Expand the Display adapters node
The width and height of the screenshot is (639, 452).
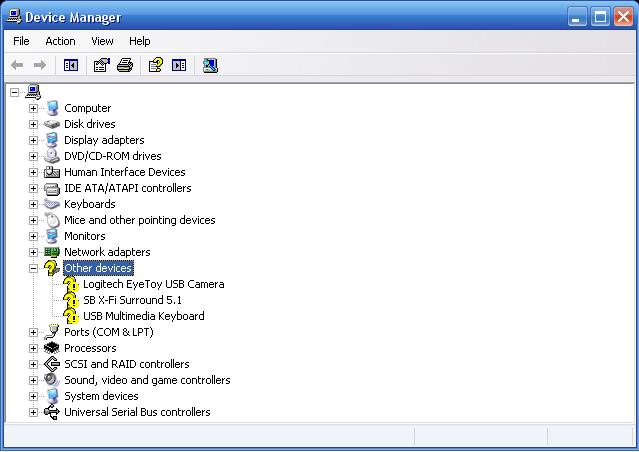click(x=33, y=140)
